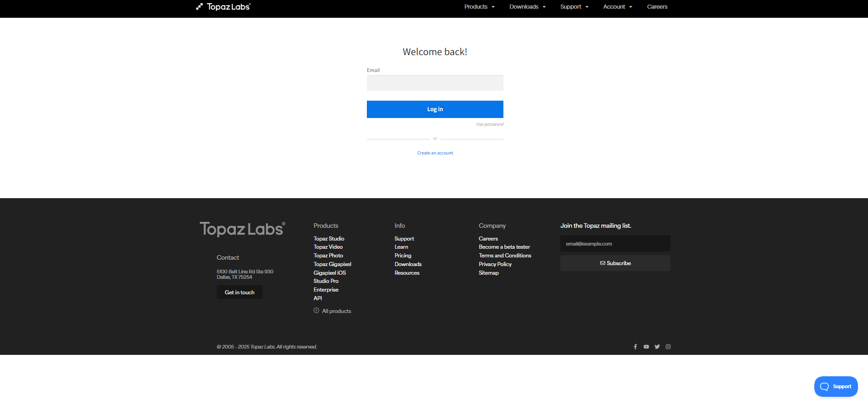Open Become a beta tester link
Screen dimensions: 868x410
click(x=504, y=247)
